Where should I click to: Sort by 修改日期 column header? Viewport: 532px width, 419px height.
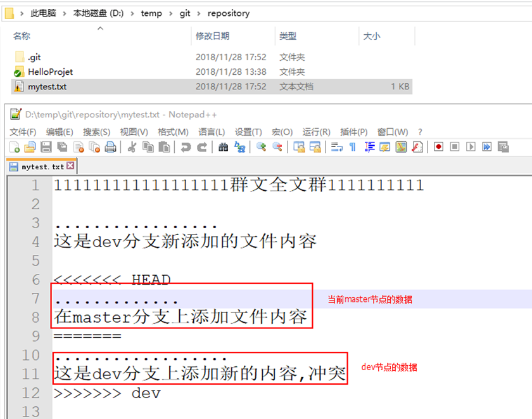(212, 36)
